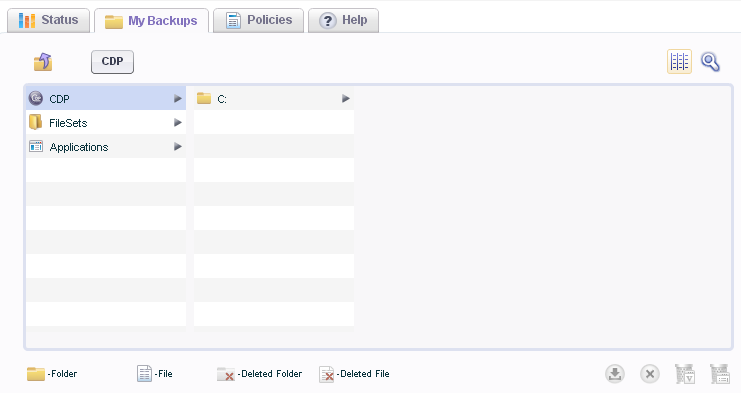Click the Applications window icon
This screenshot has height=393, width=741.
coord(36,146)
